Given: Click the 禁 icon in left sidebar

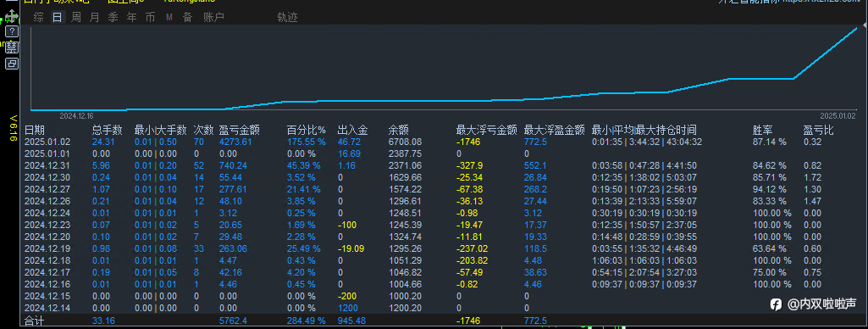Looking at the screenshot, I should tap(12, 47).
